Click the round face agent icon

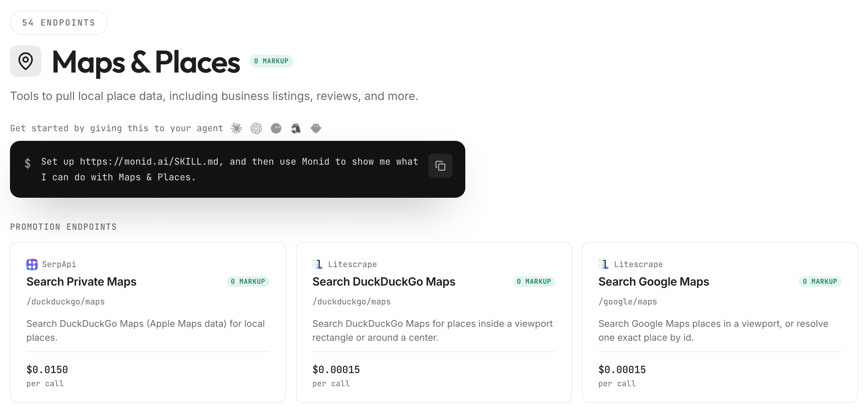(276, 128)
